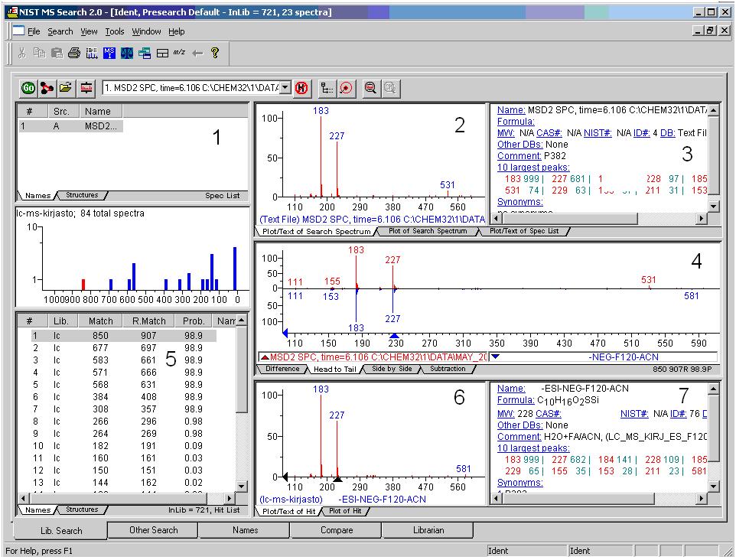Click the red triangle before the MSD2 SPC label in the compare pane
736x560 pixels.
tap(265, 357)
